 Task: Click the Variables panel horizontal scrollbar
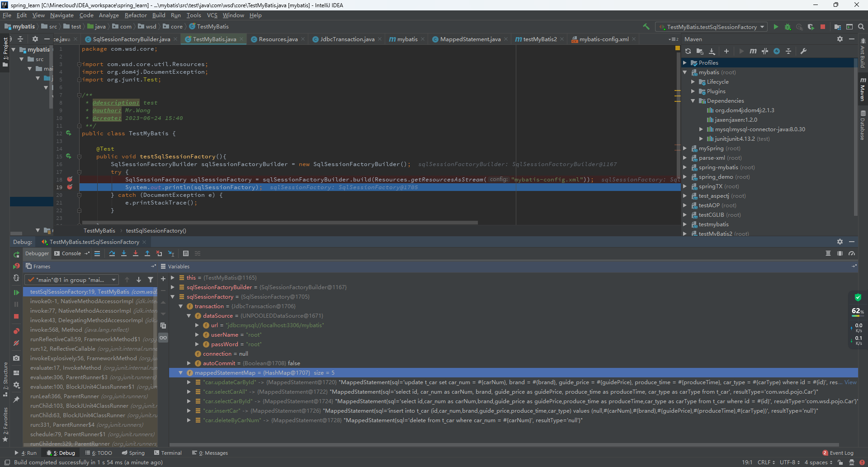click(x=504, y=445)
